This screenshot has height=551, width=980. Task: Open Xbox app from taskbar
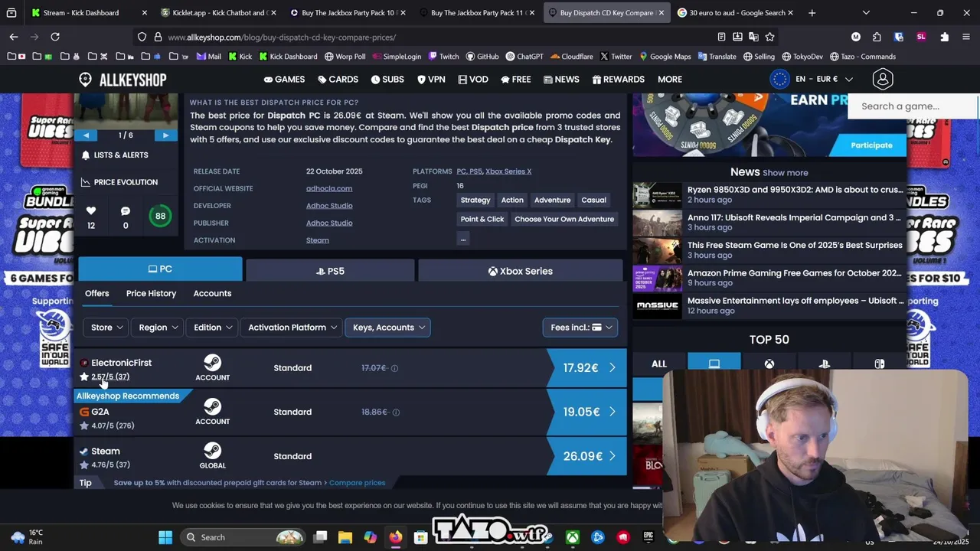tap(573, 537)
